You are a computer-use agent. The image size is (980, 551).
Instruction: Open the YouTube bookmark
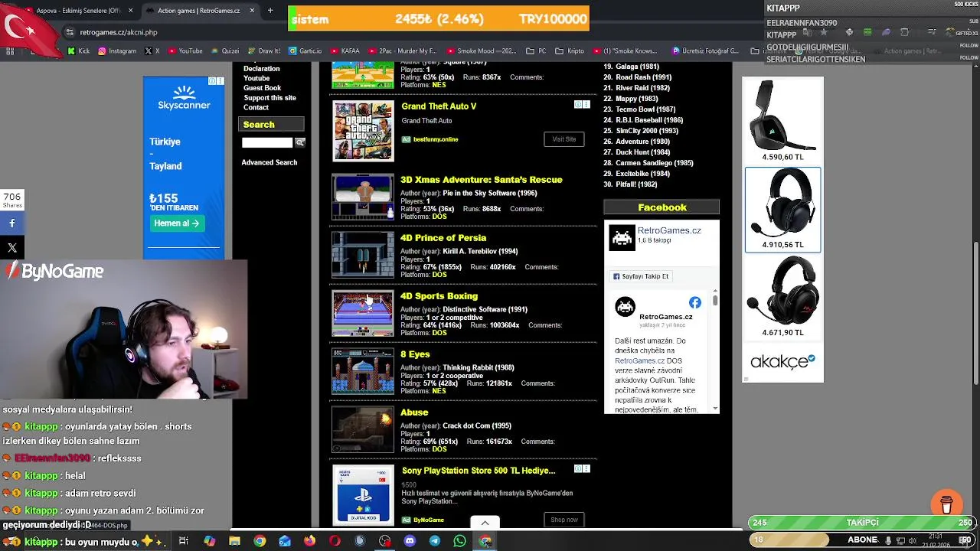pos(185,51)
